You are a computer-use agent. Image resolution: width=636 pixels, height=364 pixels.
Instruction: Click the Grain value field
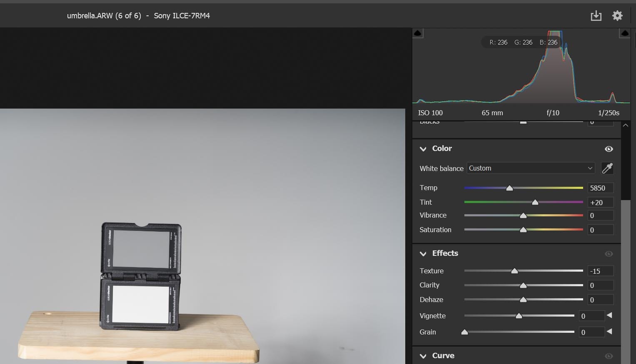pos(592,332)
